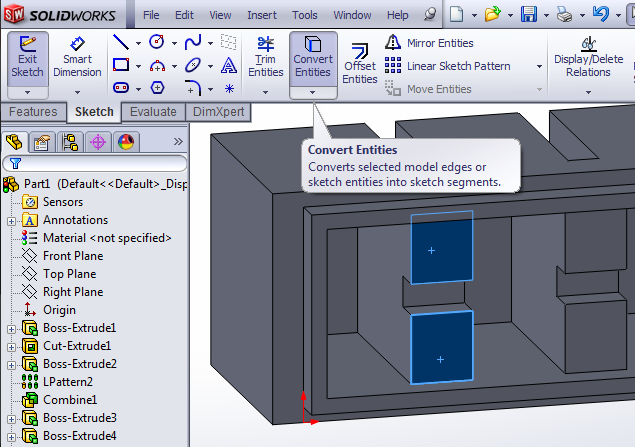Click the pushpin icon beside Help
This screenshot has height=447, width=635.
click(x=430, y=15)
